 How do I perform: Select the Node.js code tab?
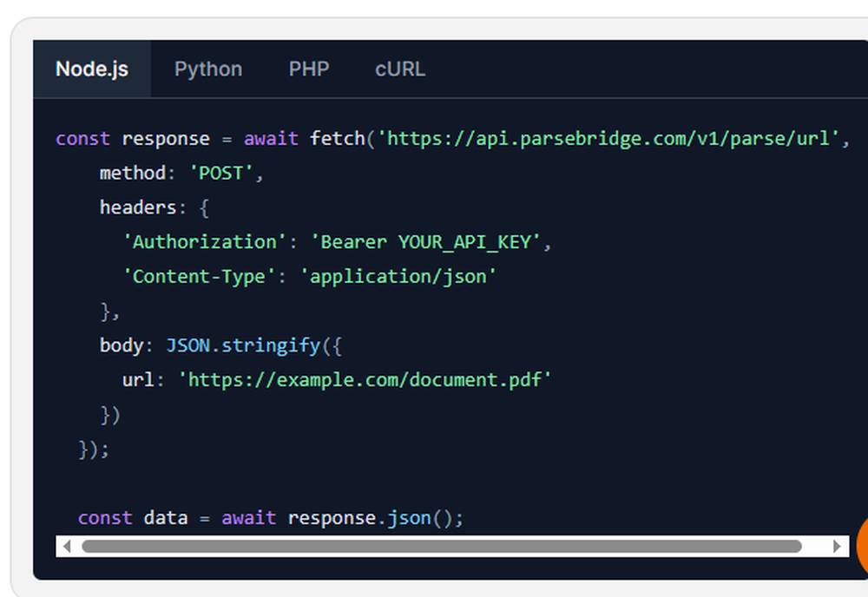(x=92, y=69)
